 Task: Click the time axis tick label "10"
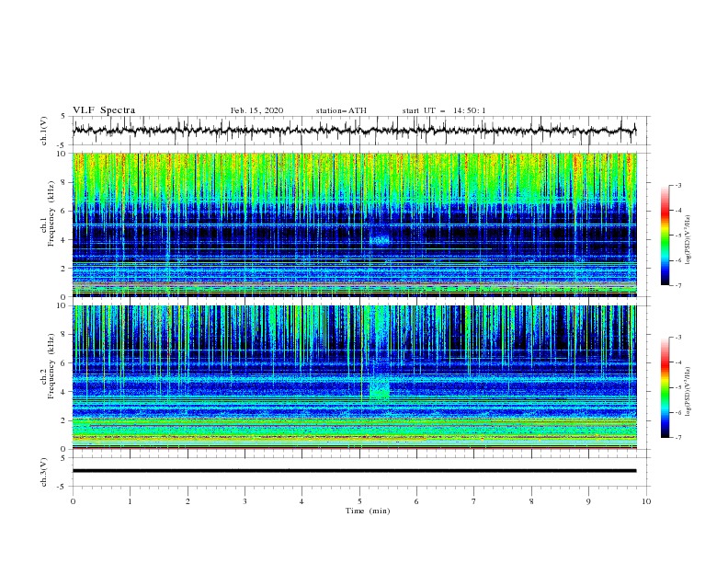(x=646, y=501)
